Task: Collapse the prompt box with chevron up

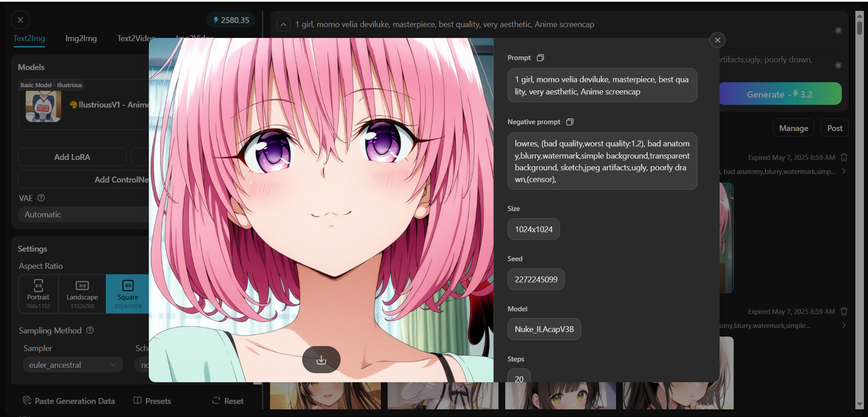Action: [283, 24]
